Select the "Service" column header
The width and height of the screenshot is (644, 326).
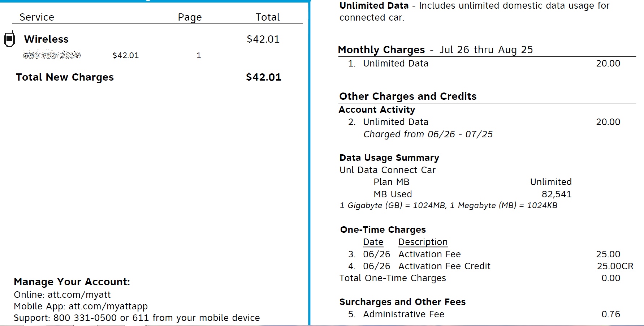(37, 17)
